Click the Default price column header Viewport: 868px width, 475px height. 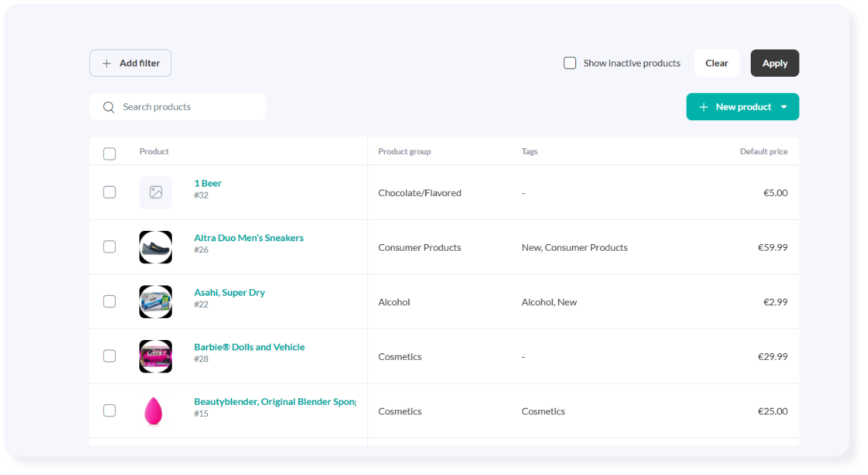point(763,152)
